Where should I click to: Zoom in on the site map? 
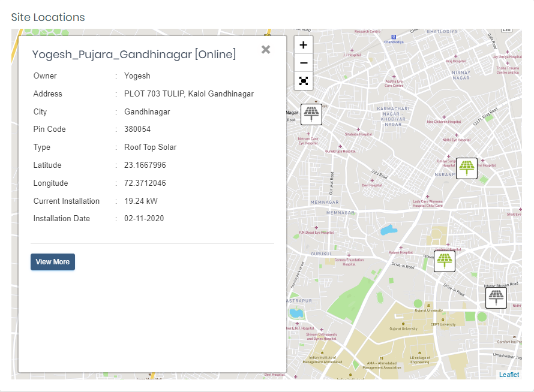coord(304,45)
